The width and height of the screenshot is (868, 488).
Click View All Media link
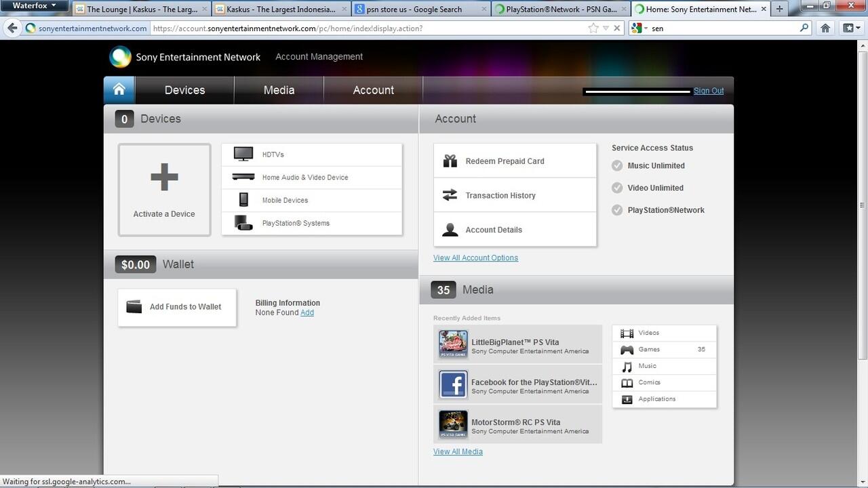tap(458, 451)
